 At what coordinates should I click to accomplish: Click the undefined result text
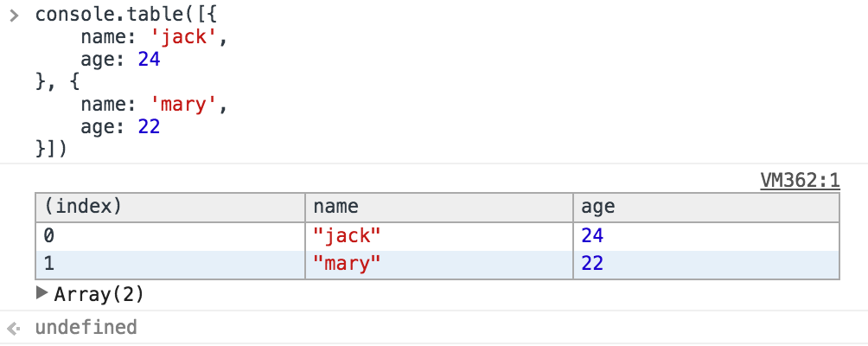pos(86,328)
